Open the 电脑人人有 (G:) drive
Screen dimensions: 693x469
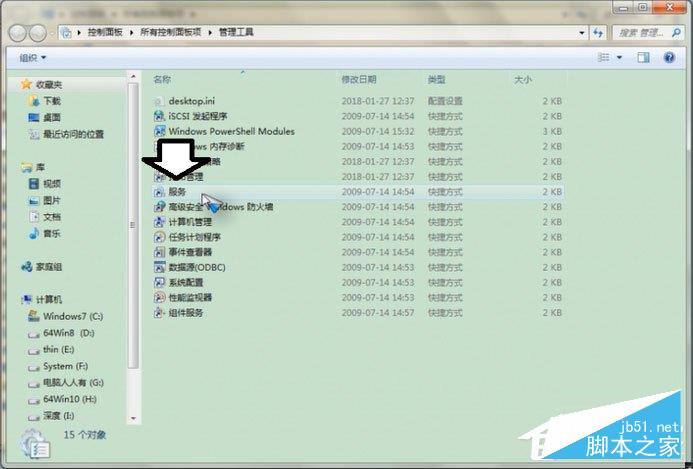73,383
